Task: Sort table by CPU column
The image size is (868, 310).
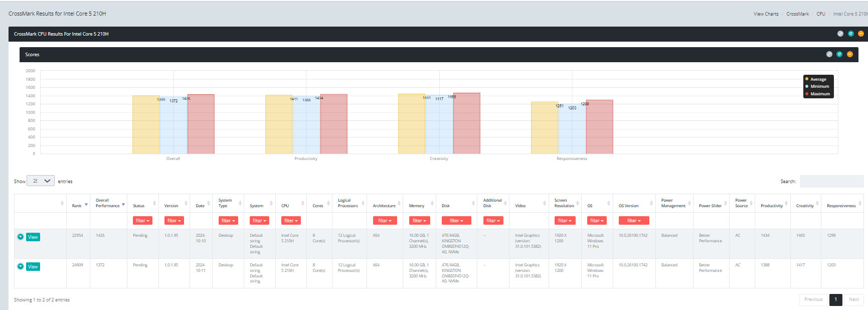Action: [290, 203]
